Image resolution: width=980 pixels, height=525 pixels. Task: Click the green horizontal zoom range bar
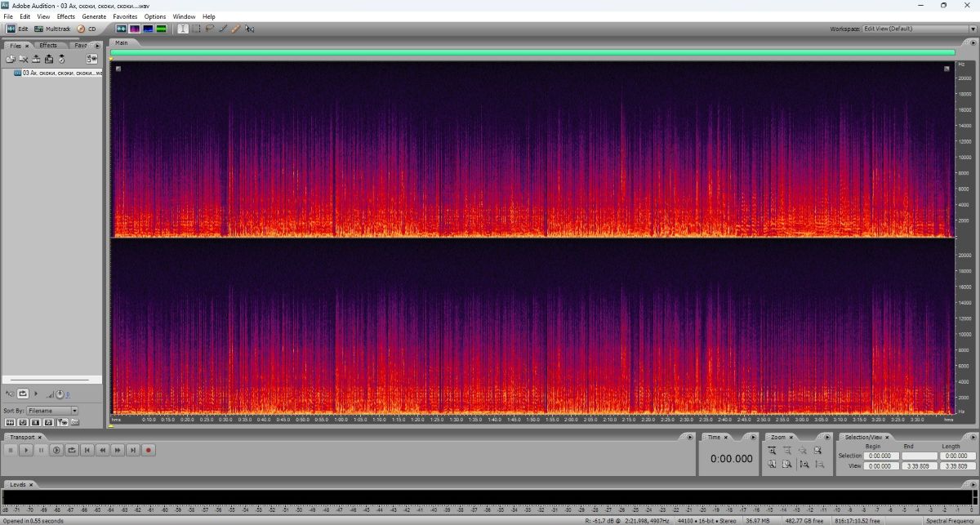point(532,52)
